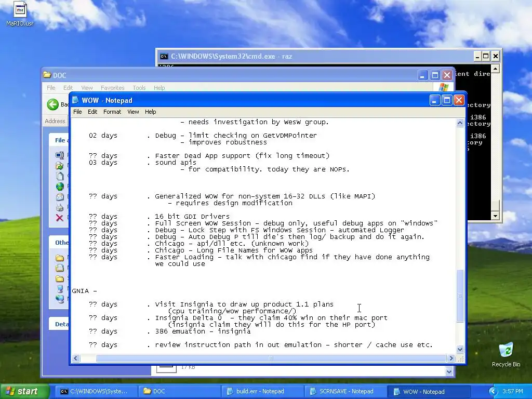Click 'GNIA -' heading text in Notepad
Viewport: 532px width, 399px height.
84,291
